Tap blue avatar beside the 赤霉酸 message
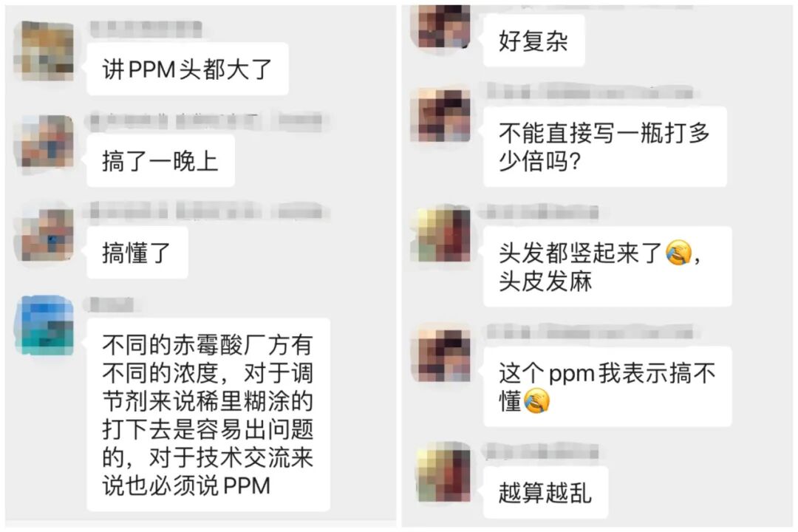The width and height of the screenshot is (798, 532). (44, 326)
